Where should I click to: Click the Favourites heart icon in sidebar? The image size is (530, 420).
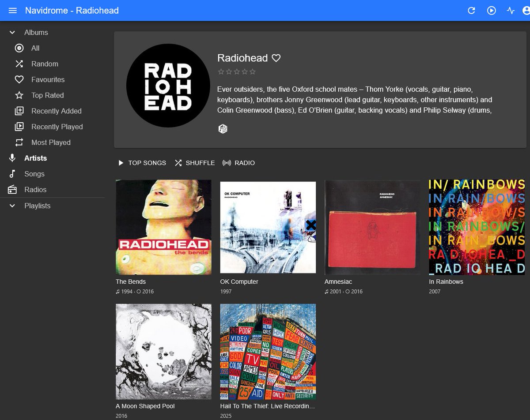tap(19, 79)
